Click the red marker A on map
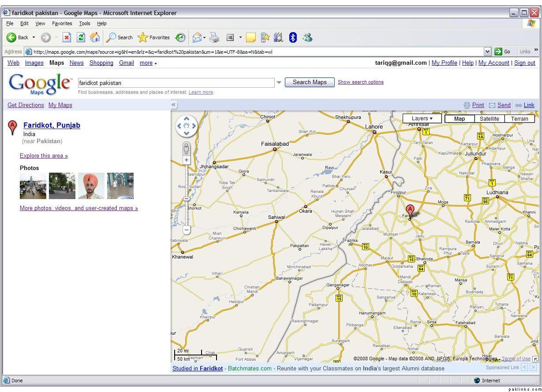 coord(410,210)
